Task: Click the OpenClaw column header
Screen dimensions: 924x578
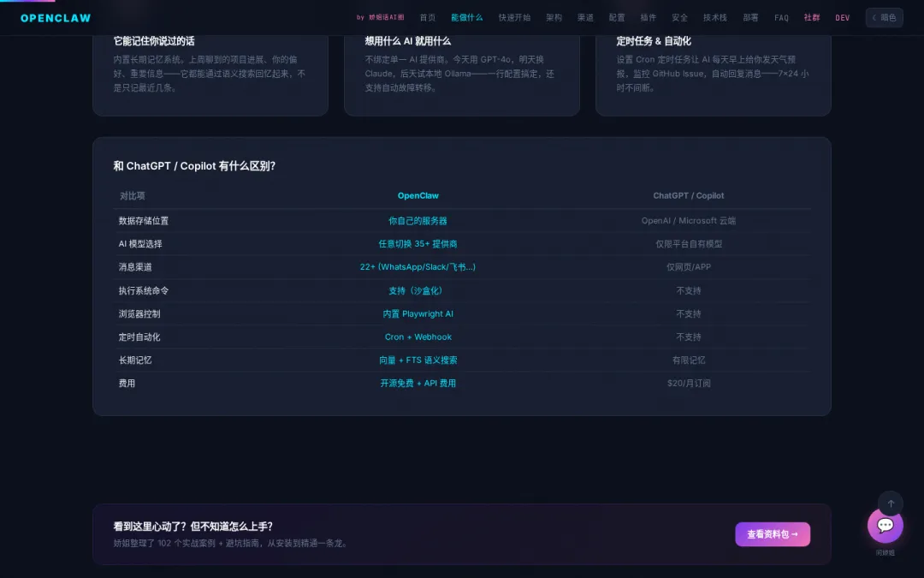Action: coord(418,196)
